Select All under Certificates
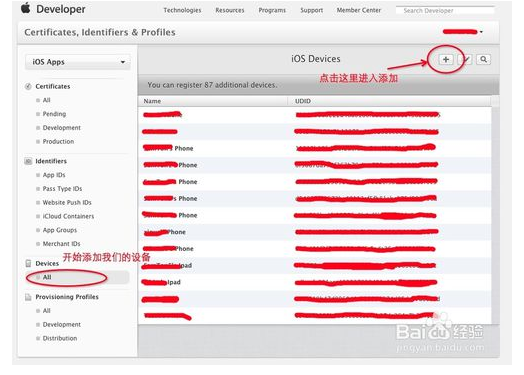This screenshot has width=524, height=375. (46, 100)
